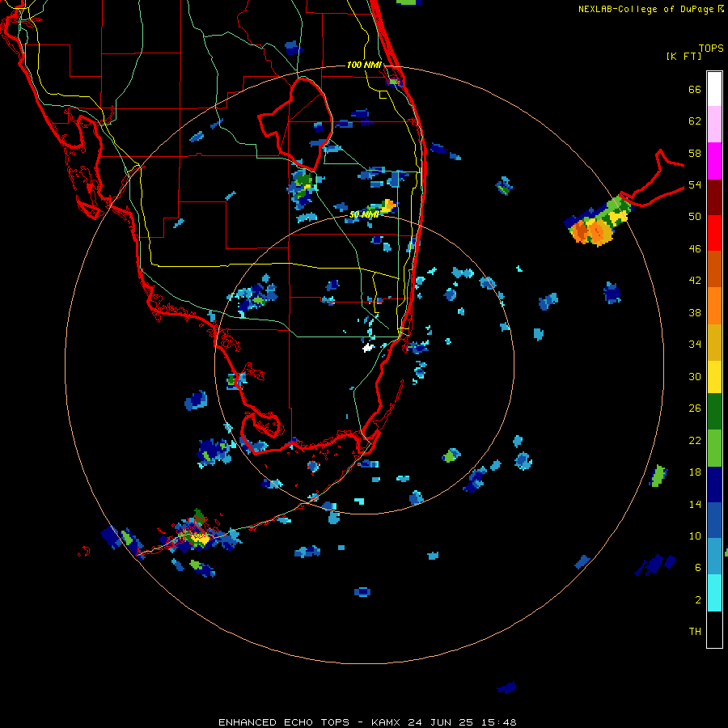Click the 58 value on the legend
Screen dimensions: 728x728
tap(695, 153)
